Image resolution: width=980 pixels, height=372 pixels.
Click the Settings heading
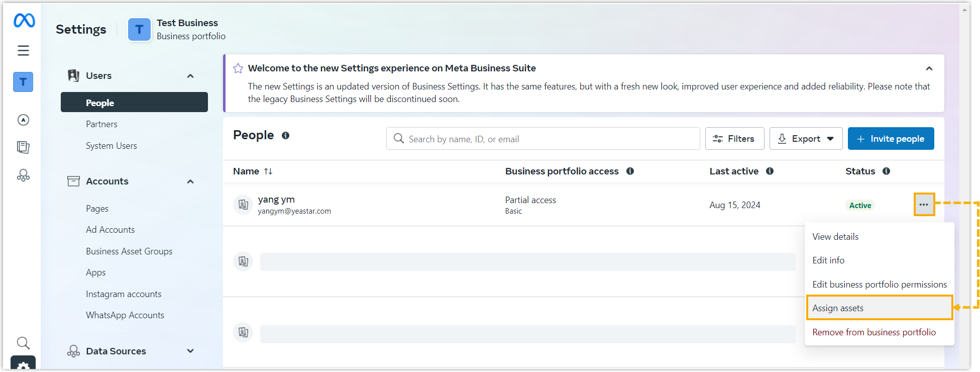(x=81, y=30)
